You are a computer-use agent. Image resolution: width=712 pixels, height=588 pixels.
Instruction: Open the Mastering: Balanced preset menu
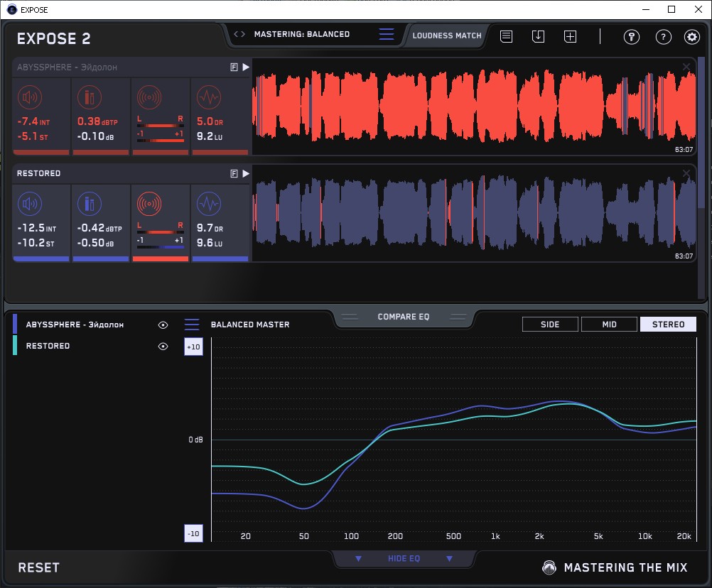[x=387, y=34]
